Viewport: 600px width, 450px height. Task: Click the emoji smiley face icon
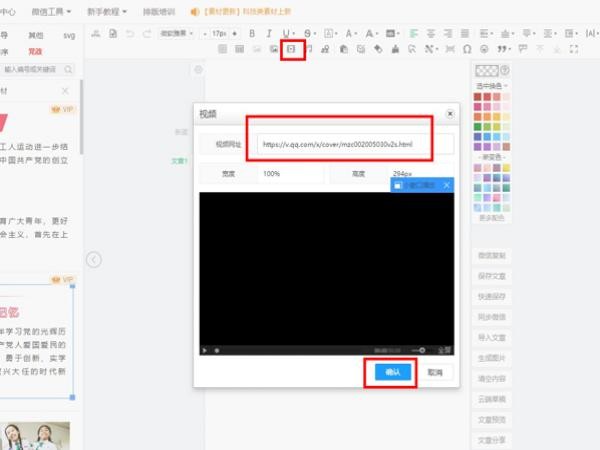pyautogui.click(x=484, y=49)
